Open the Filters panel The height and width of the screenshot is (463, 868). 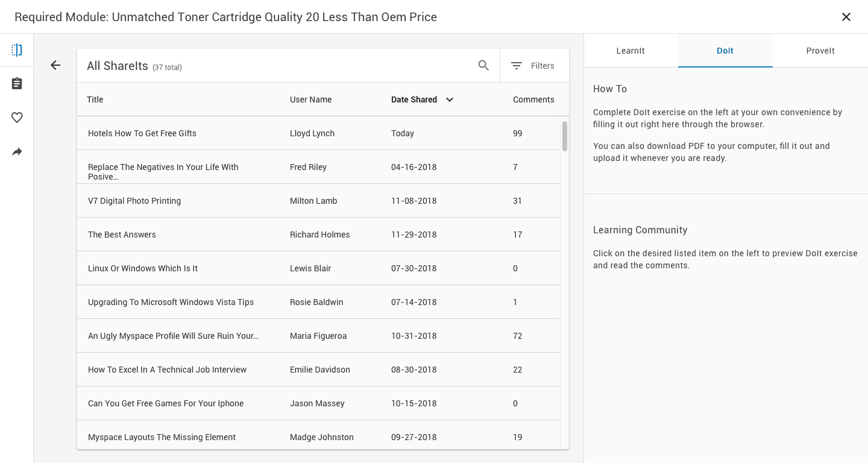(x=533, y=66)
